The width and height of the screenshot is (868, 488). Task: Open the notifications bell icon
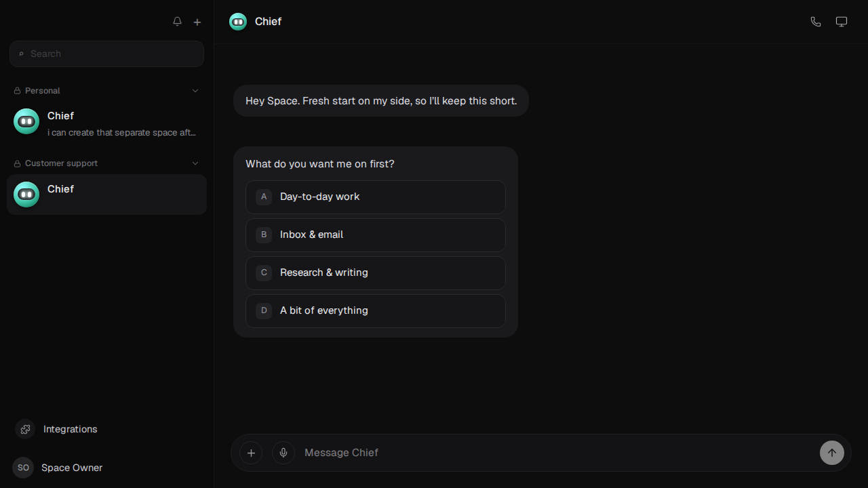point(177,22)
